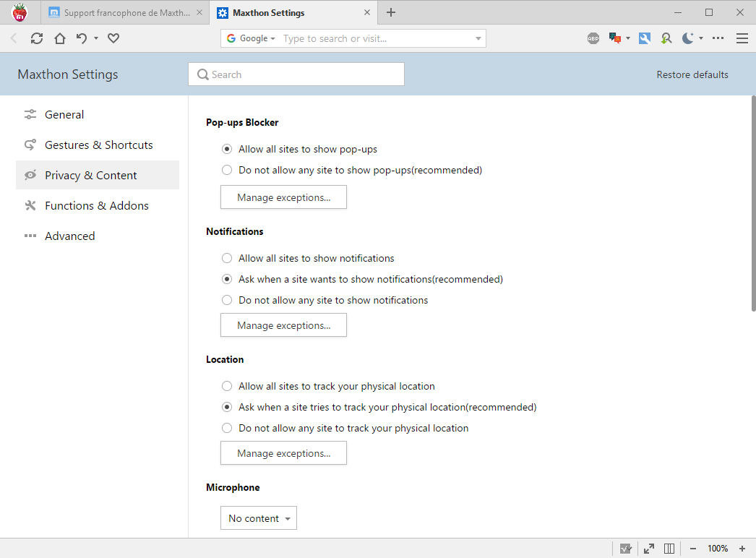Manage exceptions for Pop-ups Blocker
The width and height of the screenshot is (756, 558).
click(283, 197)
